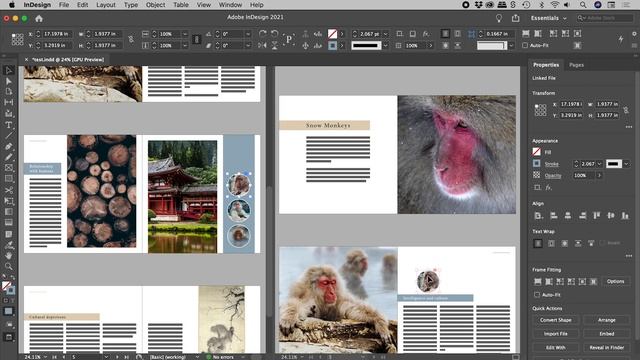Screen dimensions: 640x360
Task: Toggle constrain proportions link in the Properties Transform
Action: pyautogui.click(x=626, y=110)
